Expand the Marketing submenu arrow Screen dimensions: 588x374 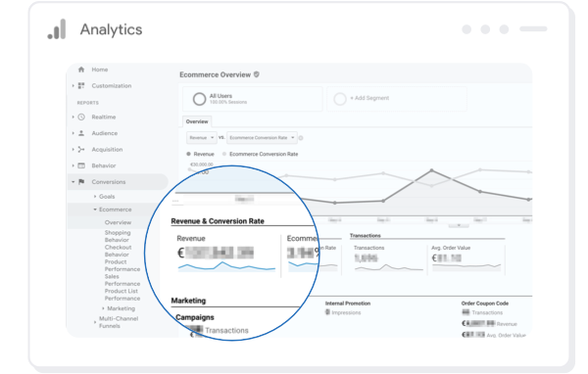point(103,308)
